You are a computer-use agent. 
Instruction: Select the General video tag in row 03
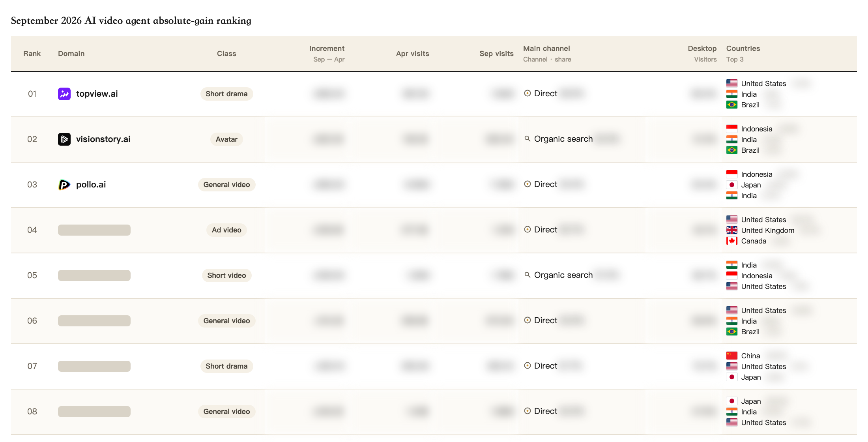[226, 185]
